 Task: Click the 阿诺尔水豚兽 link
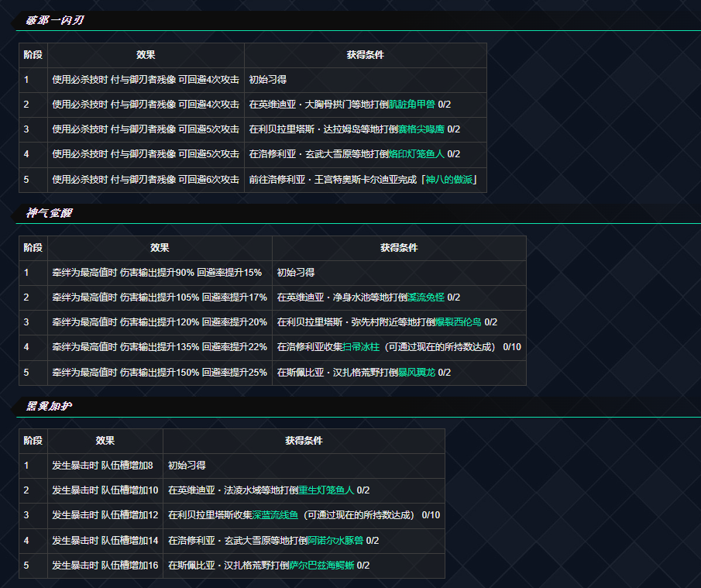pos(335,541)
